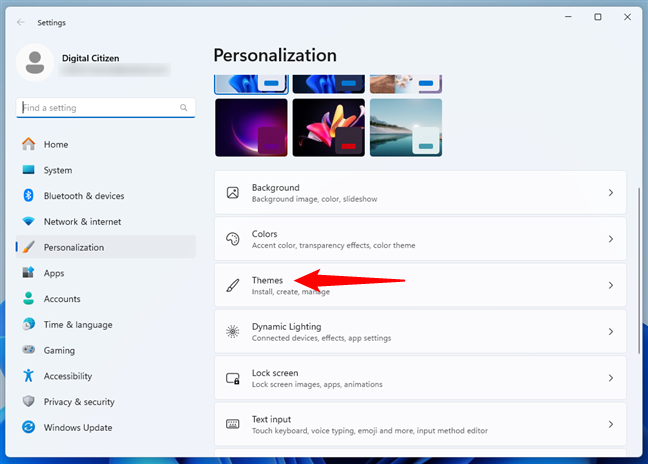The image size is (648, 464).
Task: Click the Lock screen icon
Action: (x=233, y=378)
